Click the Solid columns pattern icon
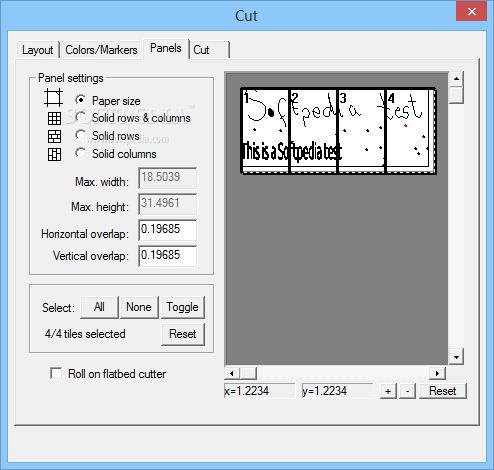This screenshot has width=494, height=470. (x=54, y=154)
